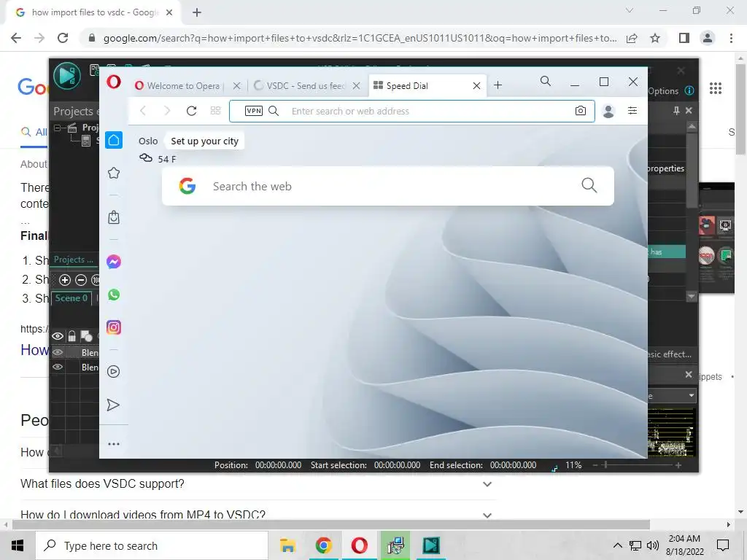Open the Opera main menu logo

[x=114, y=82]
